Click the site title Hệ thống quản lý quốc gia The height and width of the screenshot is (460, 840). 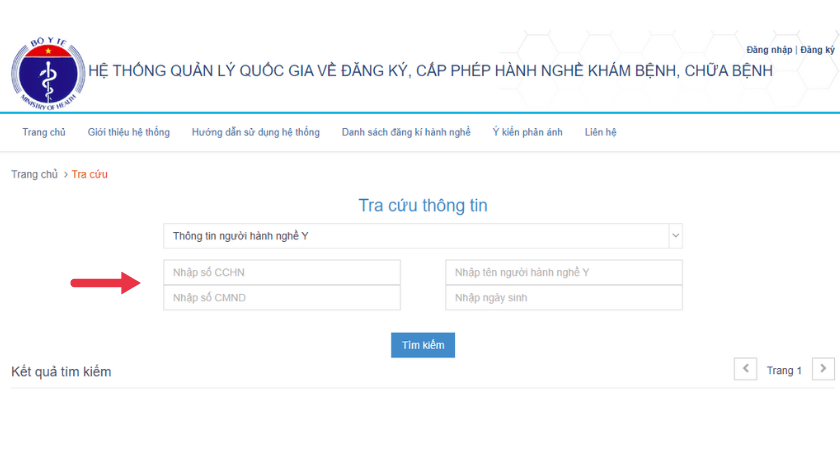pos(430,71)
